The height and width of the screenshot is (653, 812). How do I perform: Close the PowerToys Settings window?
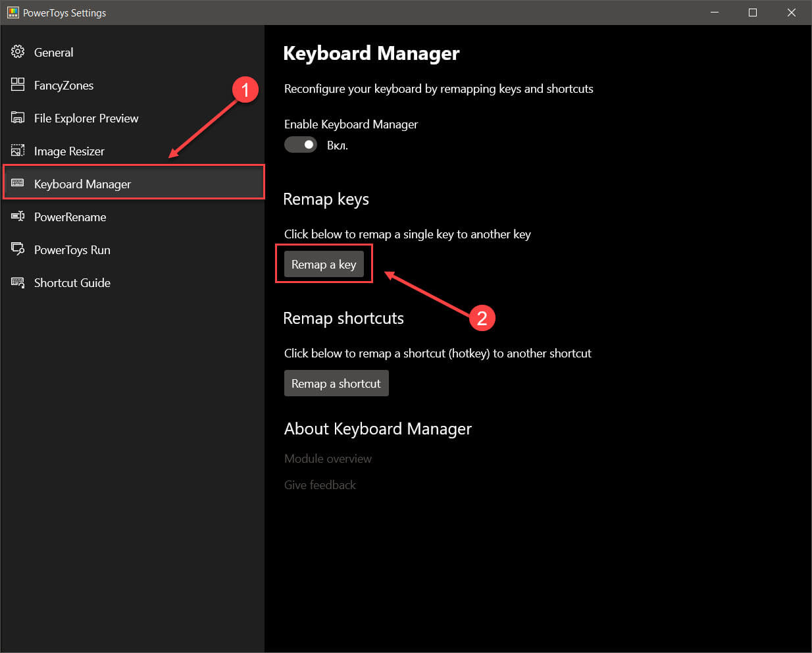coord(792,13)
